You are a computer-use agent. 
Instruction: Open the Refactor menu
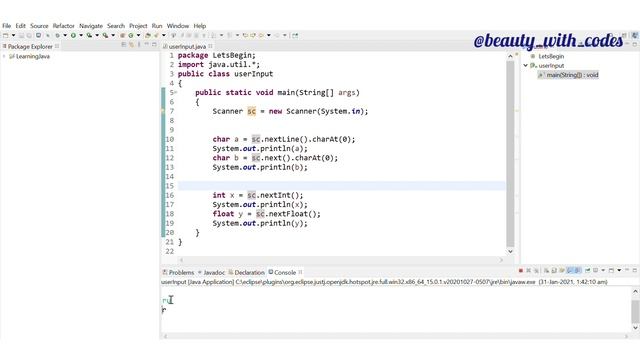pos(64,26)
